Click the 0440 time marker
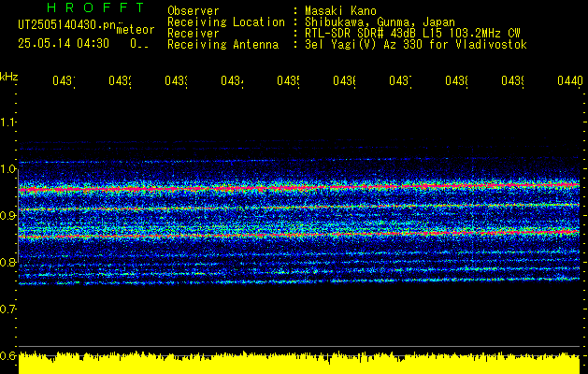Viewport: 588px width, 374px height. coord(570,81)
